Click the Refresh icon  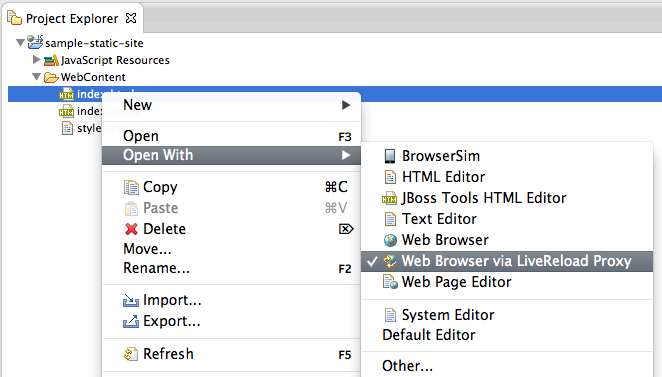tap(131, 354)
